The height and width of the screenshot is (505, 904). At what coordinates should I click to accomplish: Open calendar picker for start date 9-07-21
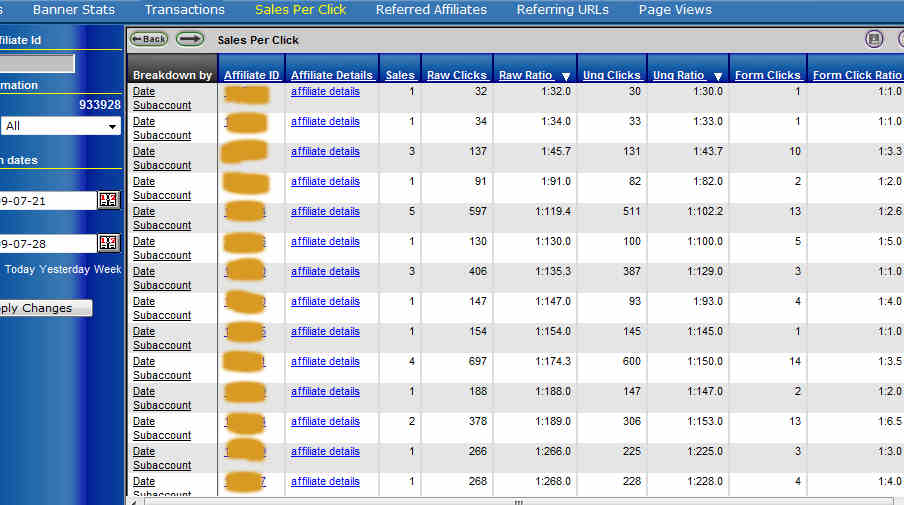pos(108,200)
